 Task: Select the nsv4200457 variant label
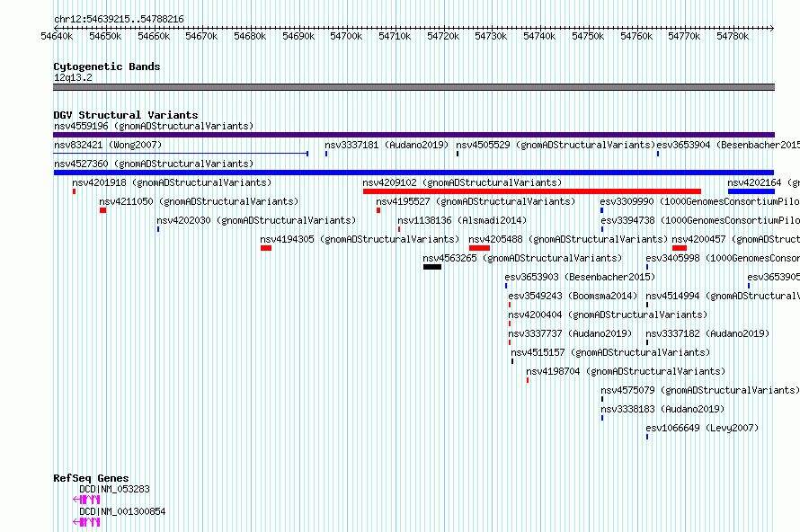click(735, 239)
